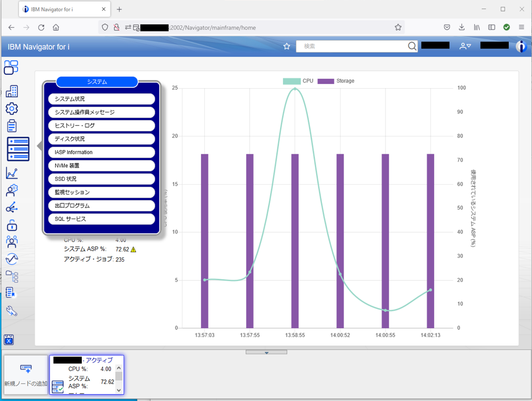Open the network nodes sidebar icon

12,207
